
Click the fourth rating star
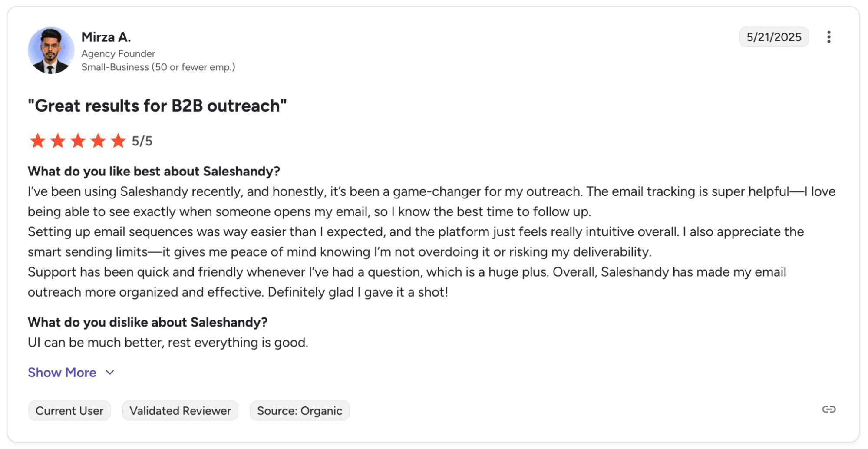[x=98, y=141]
